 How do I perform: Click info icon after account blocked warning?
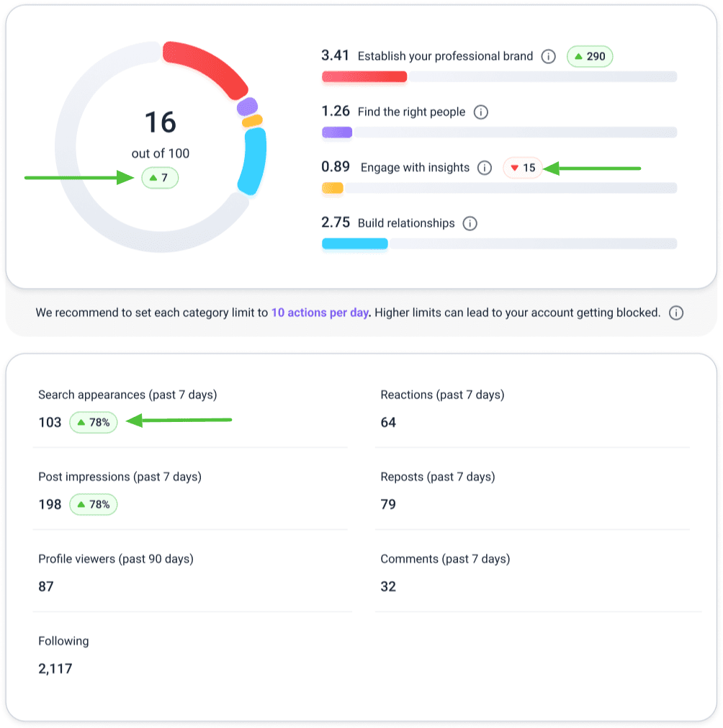675,313
